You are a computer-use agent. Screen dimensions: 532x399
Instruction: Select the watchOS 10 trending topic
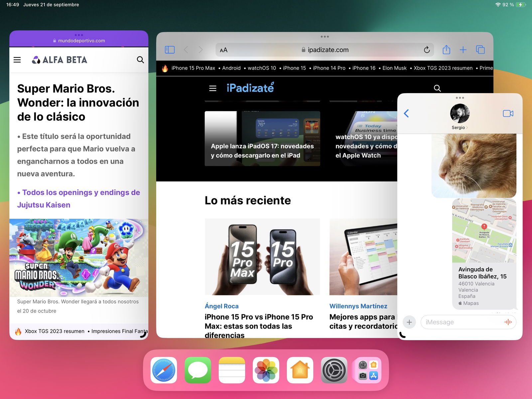(x=262, y=68)
